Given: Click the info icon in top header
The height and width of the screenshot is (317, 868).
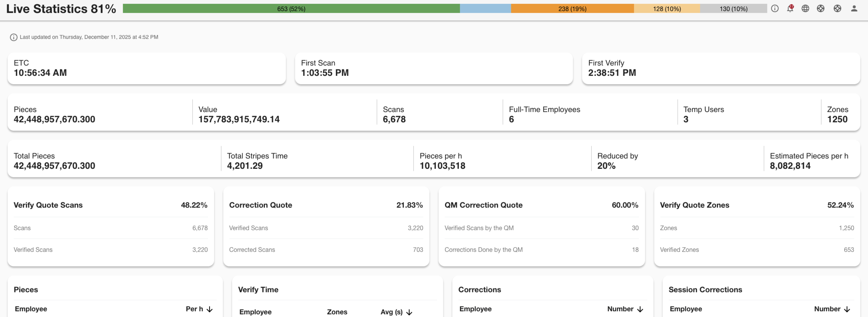Looking at the screenshot, I should pos(775,9).
